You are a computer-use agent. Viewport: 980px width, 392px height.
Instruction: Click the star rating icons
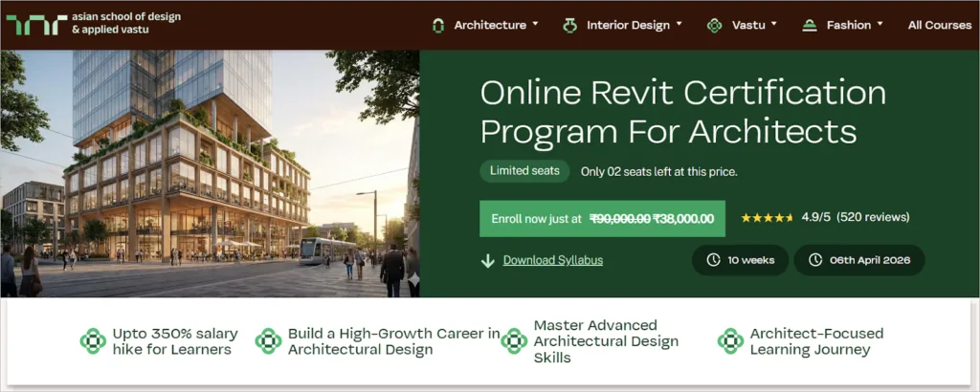coord(767,218)
